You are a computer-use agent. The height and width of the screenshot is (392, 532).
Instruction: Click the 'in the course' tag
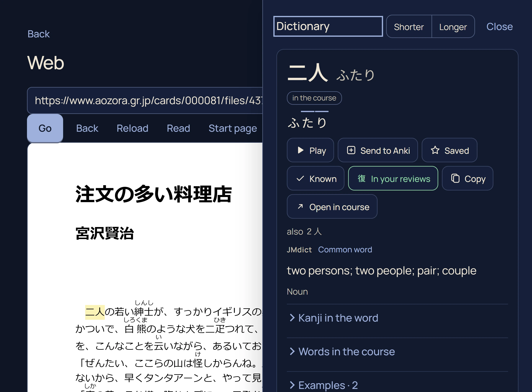pos(314,98)
